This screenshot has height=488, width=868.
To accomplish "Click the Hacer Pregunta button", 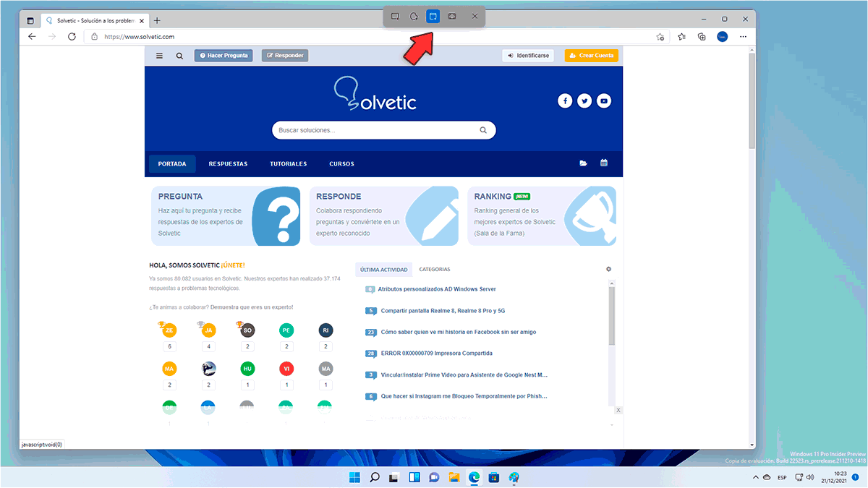I will point(224,55).
